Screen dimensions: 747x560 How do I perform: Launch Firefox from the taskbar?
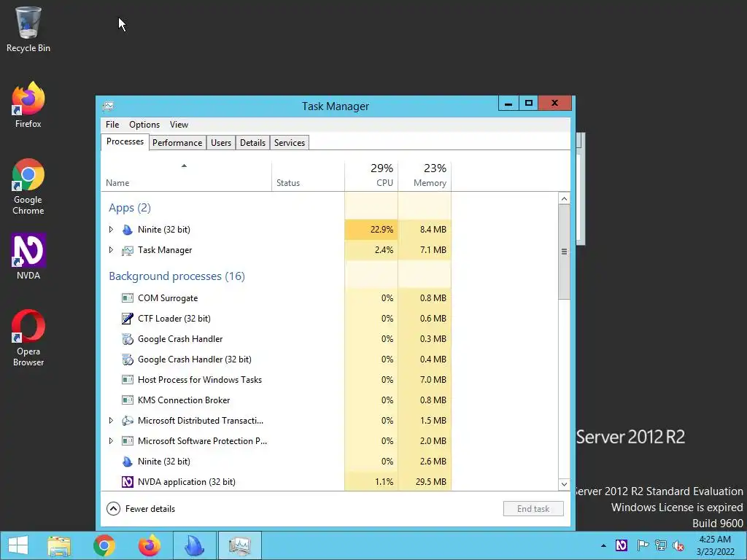[x=149, y=545]
